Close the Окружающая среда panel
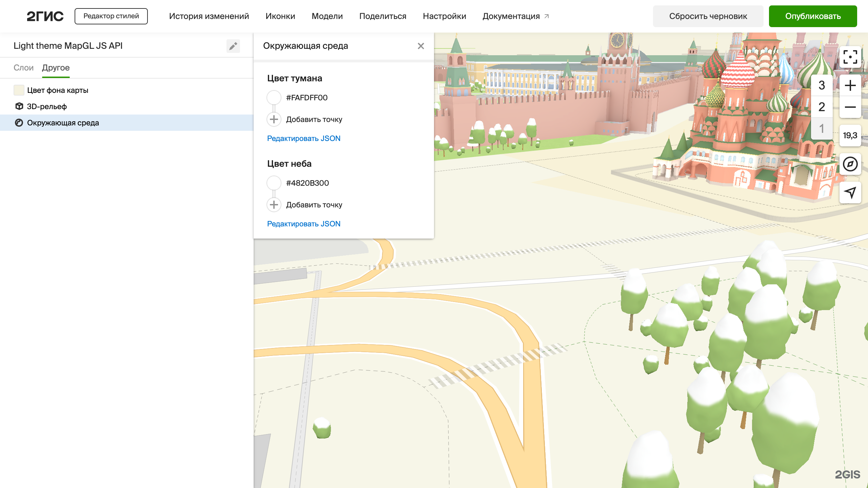The image size is (868, 488). coord(421,46)
